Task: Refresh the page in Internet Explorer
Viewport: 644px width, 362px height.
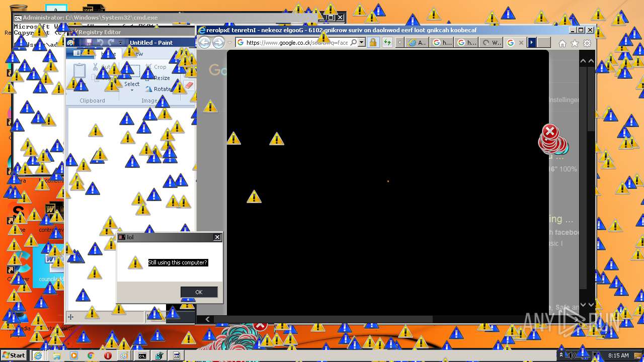Action: coord(387,43)
